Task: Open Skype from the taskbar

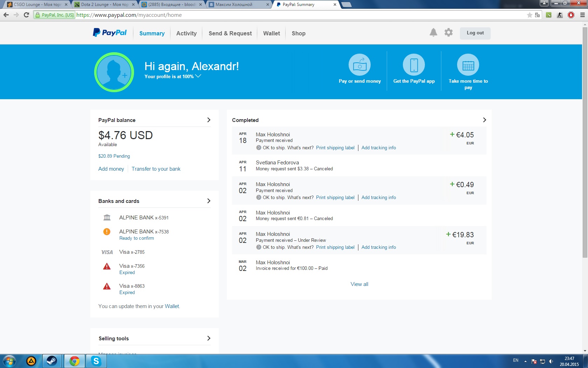Action: point(96,361)
